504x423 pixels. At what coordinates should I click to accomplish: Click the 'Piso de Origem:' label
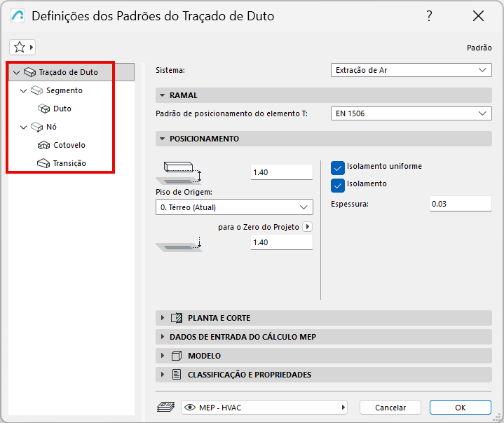184,192
